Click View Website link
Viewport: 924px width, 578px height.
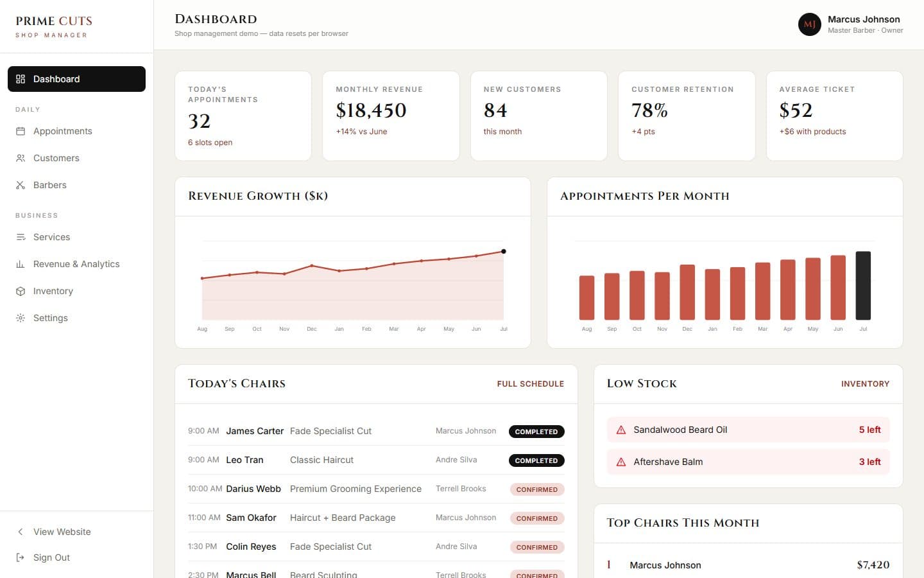click(x=76, y=532)
